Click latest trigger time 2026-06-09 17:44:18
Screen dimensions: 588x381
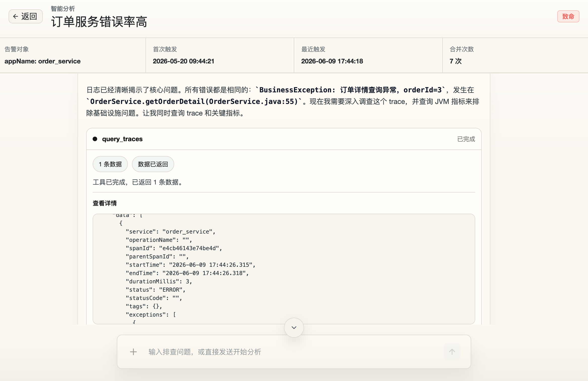(x=332, y=61)
